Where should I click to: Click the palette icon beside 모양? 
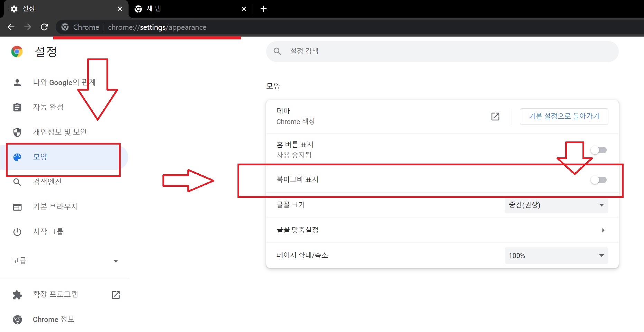tap(17, 157)
